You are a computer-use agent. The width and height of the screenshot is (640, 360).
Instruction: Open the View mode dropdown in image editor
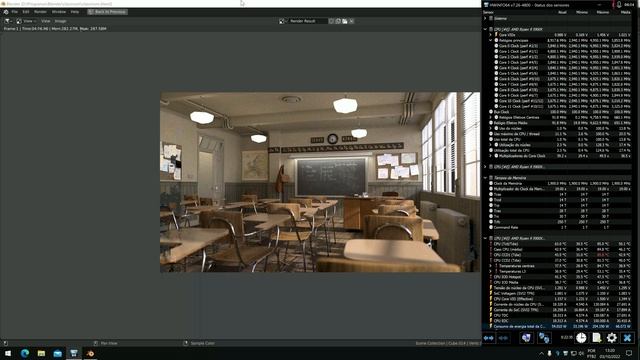point(27,21)
